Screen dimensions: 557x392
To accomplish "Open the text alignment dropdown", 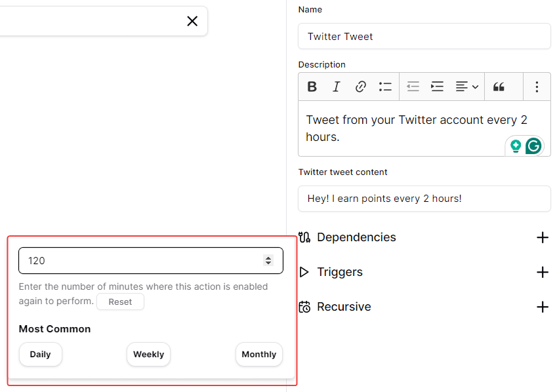I will click(x=467, y=86).
